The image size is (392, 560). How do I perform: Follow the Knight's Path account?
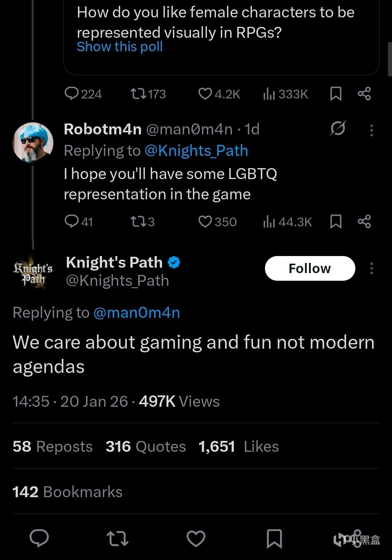pos(310,268)
